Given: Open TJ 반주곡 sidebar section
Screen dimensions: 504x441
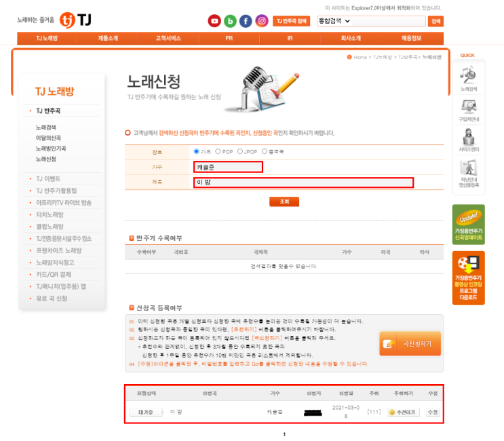Looking at the screenshot, I should pos(48,111).
